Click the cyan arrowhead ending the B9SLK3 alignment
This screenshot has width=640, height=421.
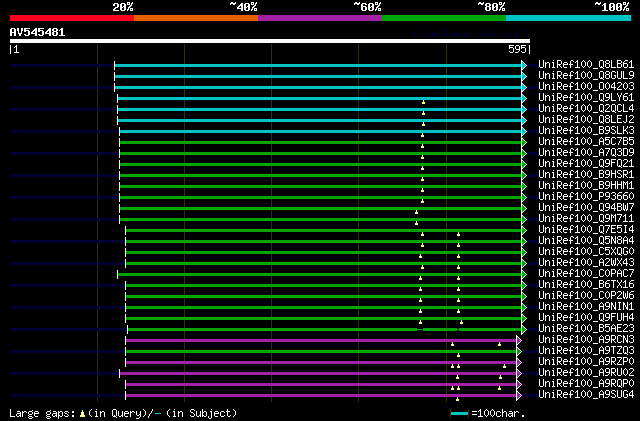click(524, 131)
